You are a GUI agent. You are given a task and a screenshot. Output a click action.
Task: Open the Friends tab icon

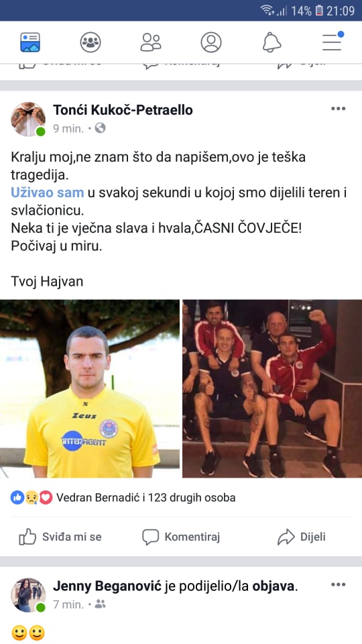[151, 42]
